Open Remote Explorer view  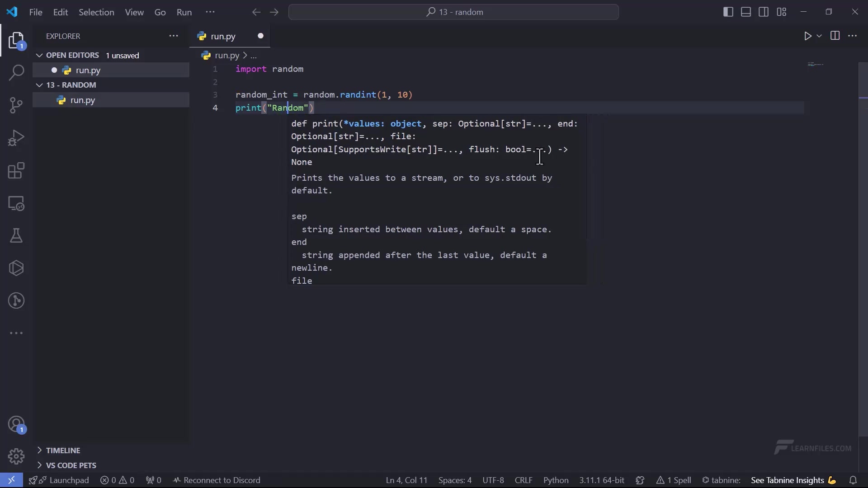pos(16,204)
